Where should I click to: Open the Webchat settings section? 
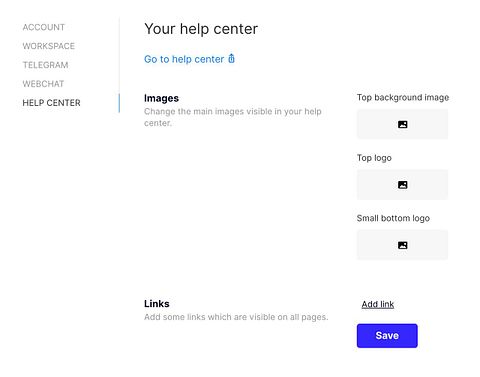click(43, 84)
